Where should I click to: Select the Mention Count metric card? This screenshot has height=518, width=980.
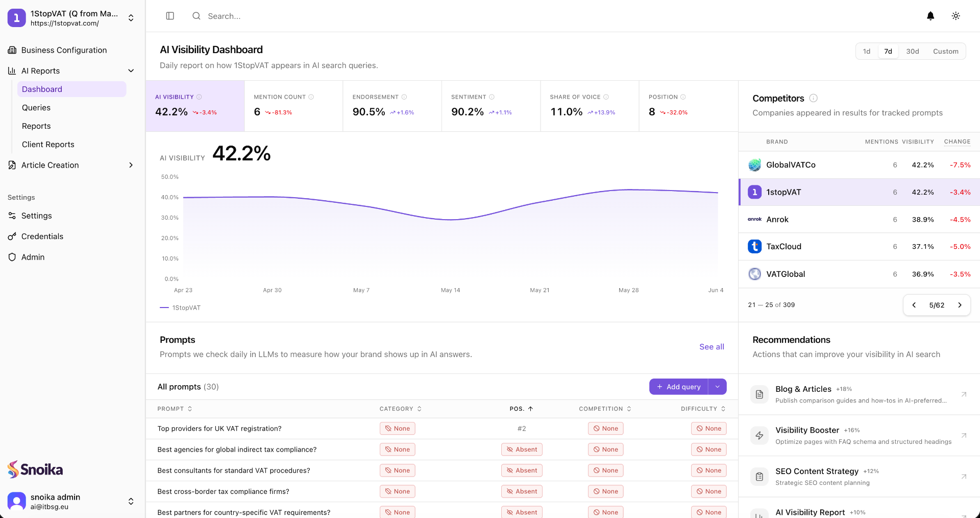293,106
